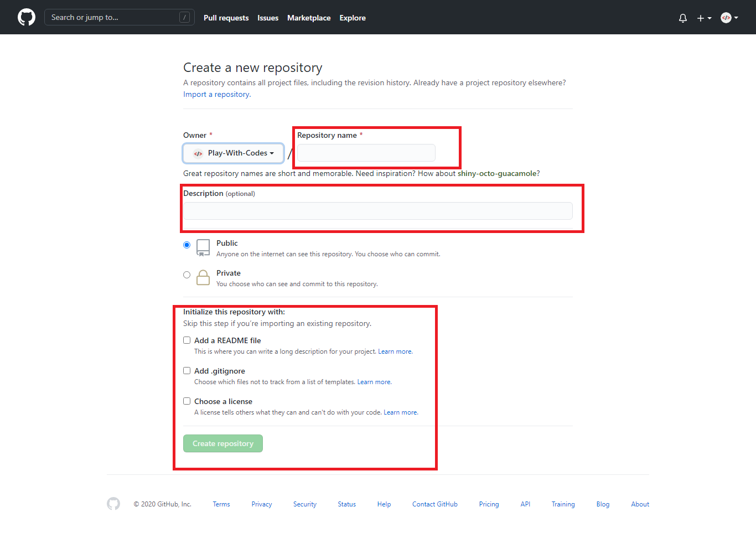This screenshot has width=756, height=538.
Task: Open the Security footer link
Action: tap(305, 504)
